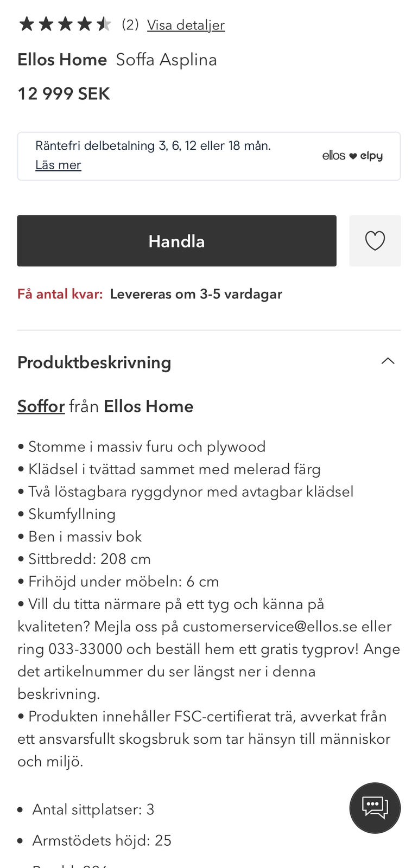Open the chat support bubble
Viewport: 418px width, 868px height.
[x=375, y=808]
